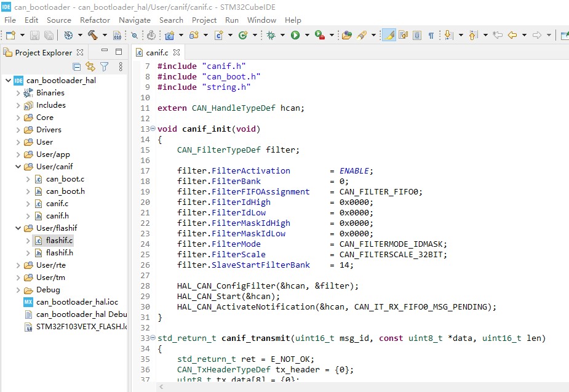The width and height of the screenshot is (569, 392).
Task: Open the Information Center icon
Action: coord(151,35)
